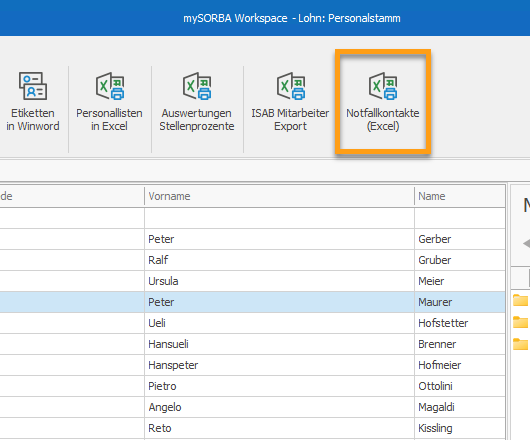Open Etiketten in Winword tool

[x=33, y=101]
